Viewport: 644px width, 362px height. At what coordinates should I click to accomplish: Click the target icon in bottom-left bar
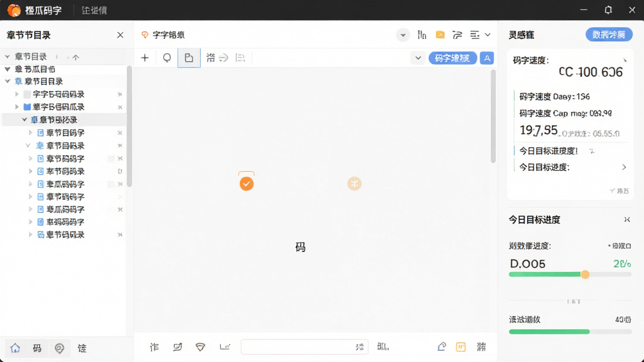(60, 348)
